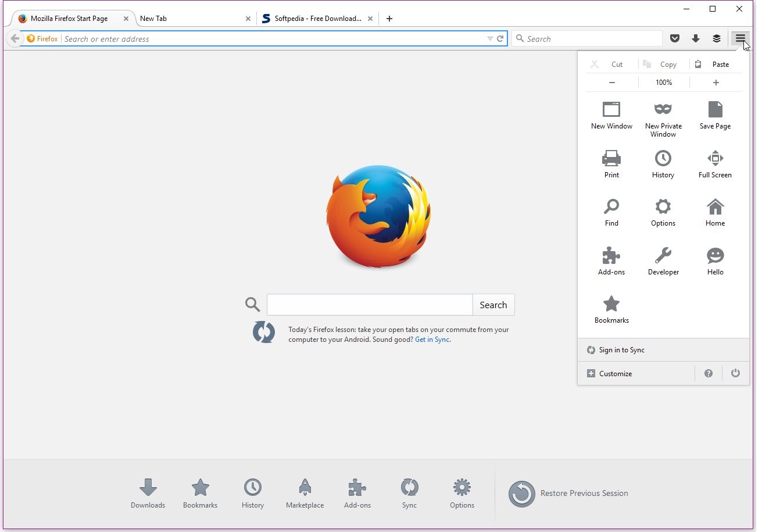This screenshot has height=532, width=762.
Task: Click the help question mark icon
Action: pos(708,373)
